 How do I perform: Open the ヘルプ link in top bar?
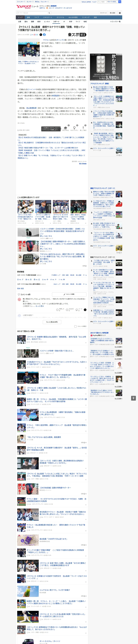94,2
